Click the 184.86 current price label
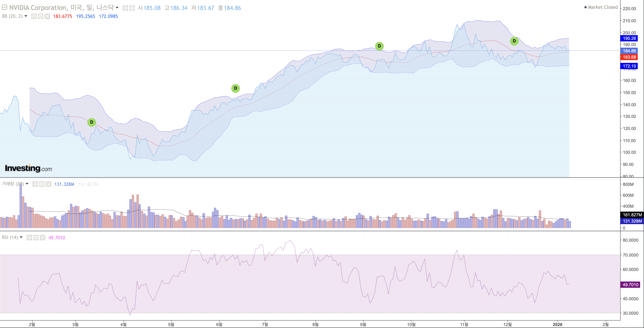 click(629, 51)
